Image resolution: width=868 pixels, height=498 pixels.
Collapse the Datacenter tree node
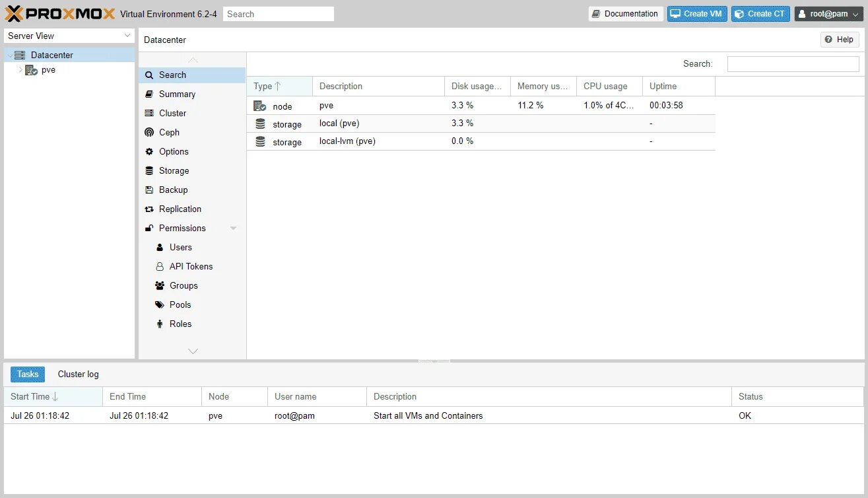[9, 55]
